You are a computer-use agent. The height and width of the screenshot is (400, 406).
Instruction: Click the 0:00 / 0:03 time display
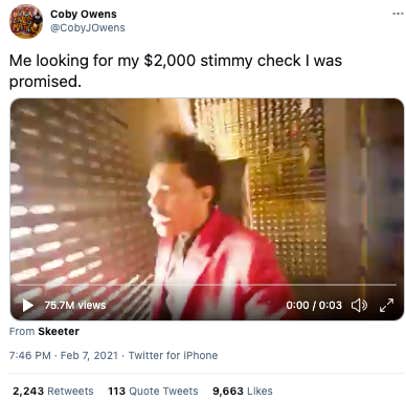click(x=314, y=305)
